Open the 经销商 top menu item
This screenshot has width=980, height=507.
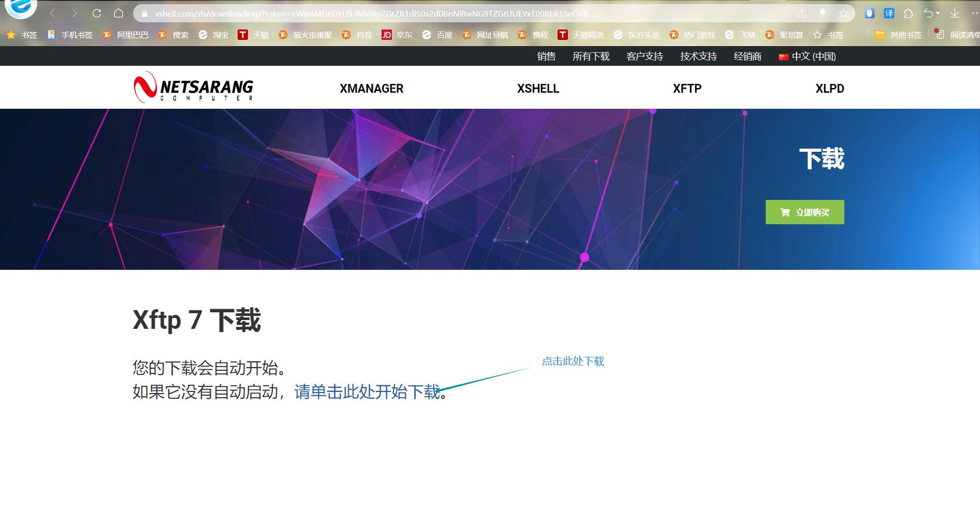click(x=748, y=56)
